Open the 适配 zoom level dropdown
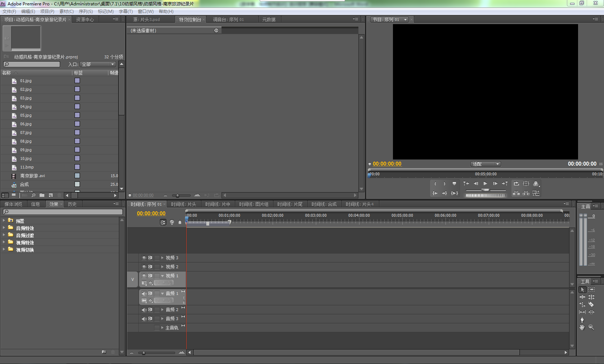Image resolution: width=604 pixels, height=364 pixels. pyautogui.click(x=486, y=164)
